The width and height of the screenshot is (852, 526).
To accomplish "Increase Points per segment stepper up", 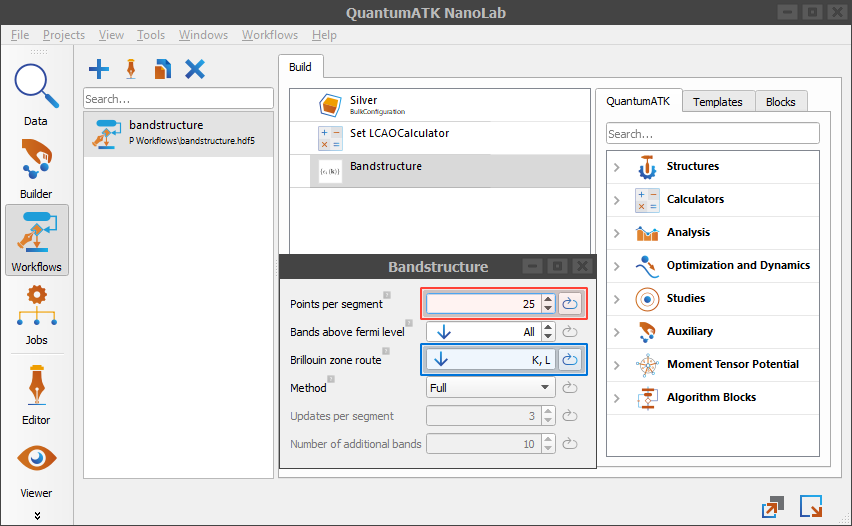I will pyautogui.click(x=548, y=299).
